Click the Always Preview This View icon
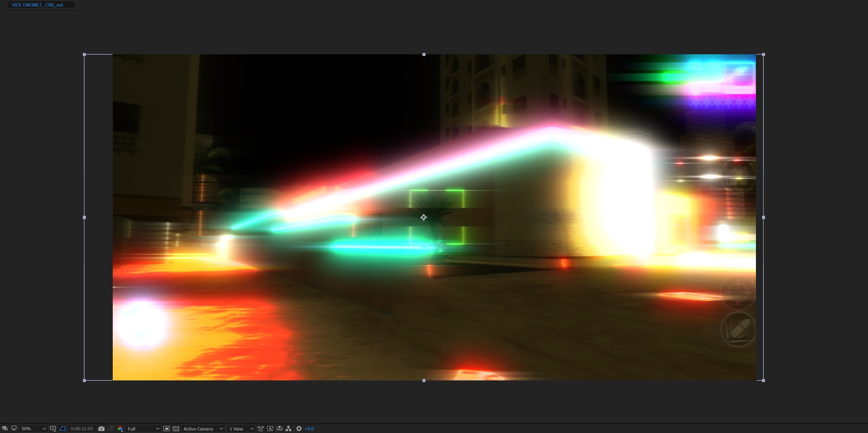This screenshot has width=868, height=433. [5, 428]
